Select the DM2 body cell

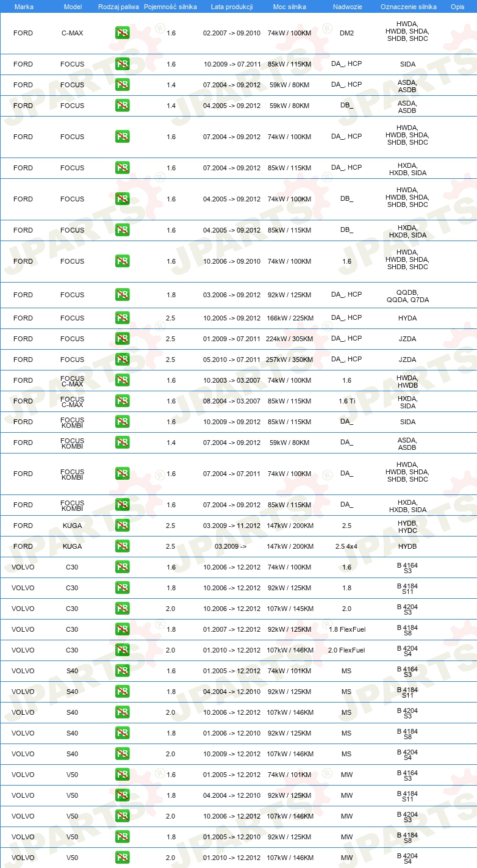346,33
